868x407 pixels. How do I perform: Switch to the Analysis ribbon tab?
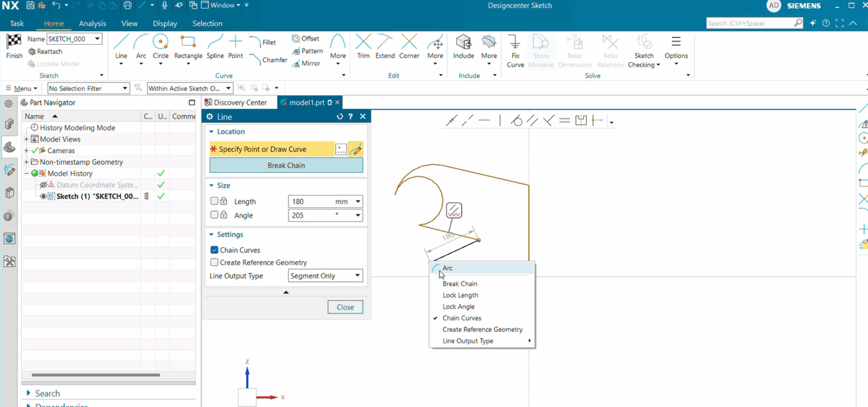point(92,23)
